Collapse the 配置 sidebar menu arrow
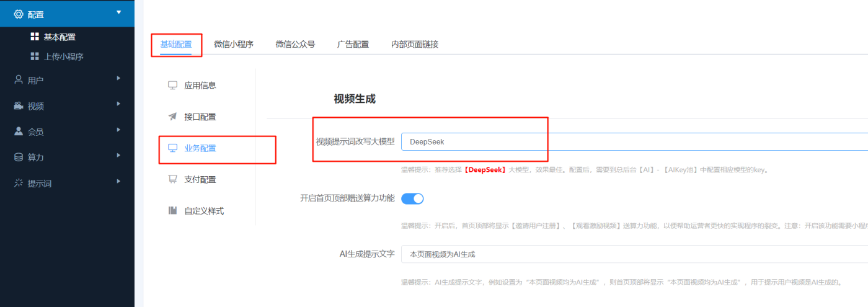 (118, 12)
